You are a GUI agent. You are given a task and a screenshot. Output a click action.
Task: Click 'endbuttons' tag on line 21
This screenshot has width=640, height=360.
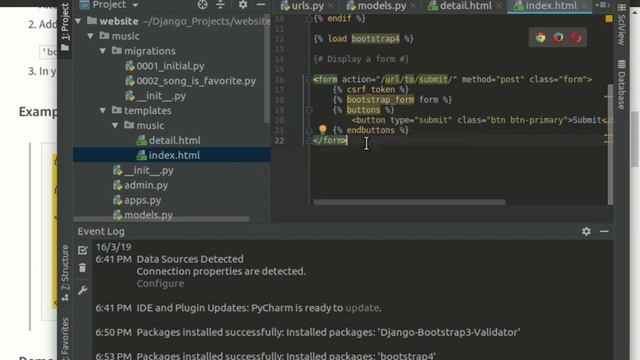coord(371,130)
